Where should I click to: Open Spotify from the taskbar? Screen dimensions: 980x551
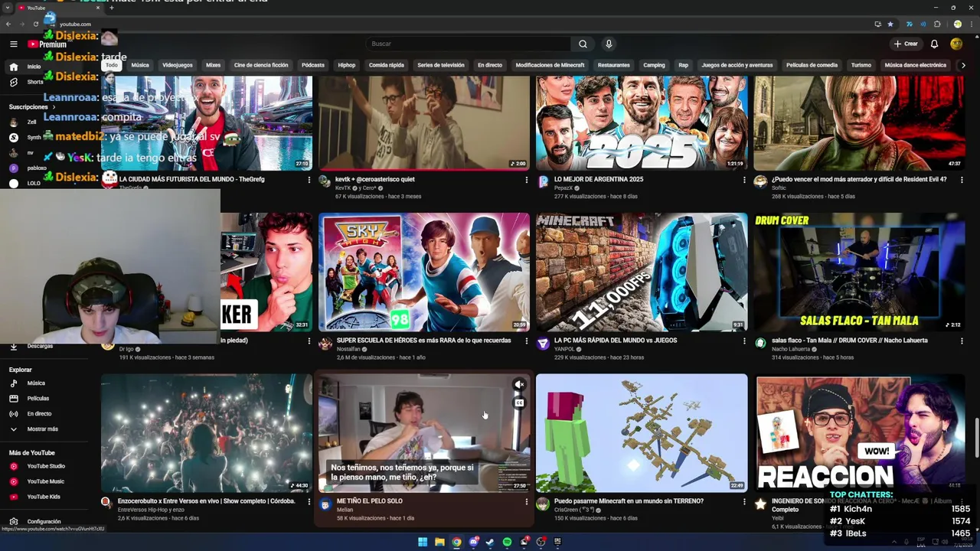(x=507, y=542)
